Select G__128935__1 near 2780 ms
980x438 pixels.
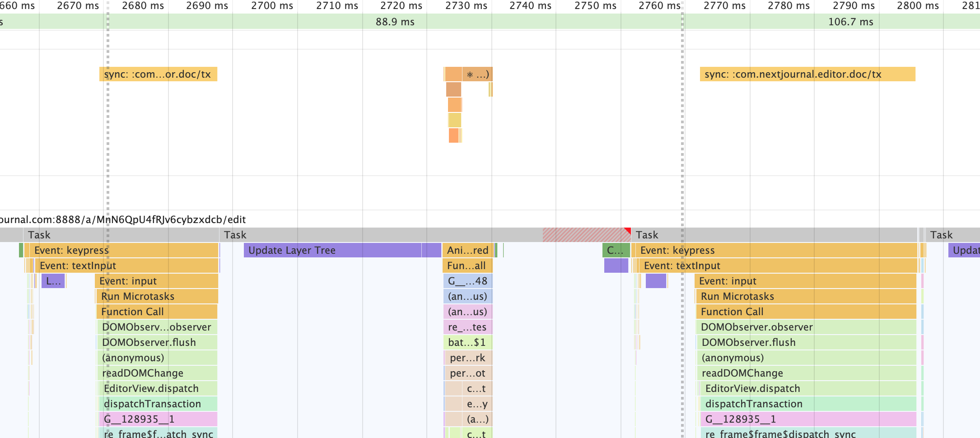tap(809, 419)
